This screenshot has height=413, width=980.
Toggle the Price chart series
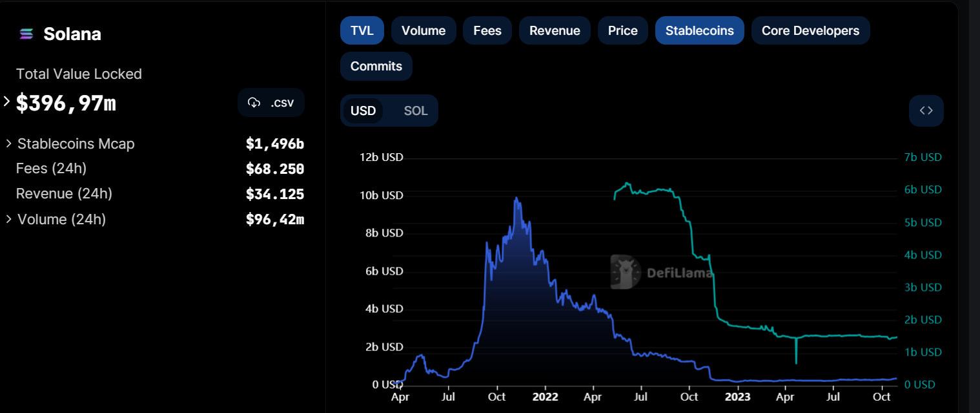point(623,30)
